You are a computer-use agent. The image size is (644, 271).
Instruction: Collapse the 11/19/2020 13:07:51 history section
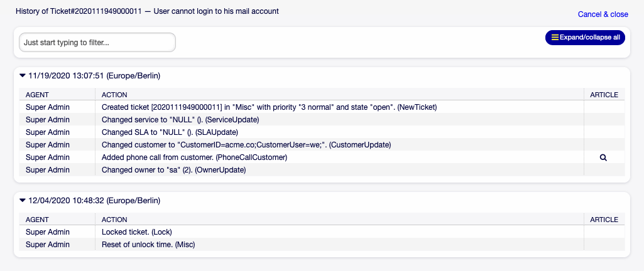pyautogui.click(x=23, y=76)
